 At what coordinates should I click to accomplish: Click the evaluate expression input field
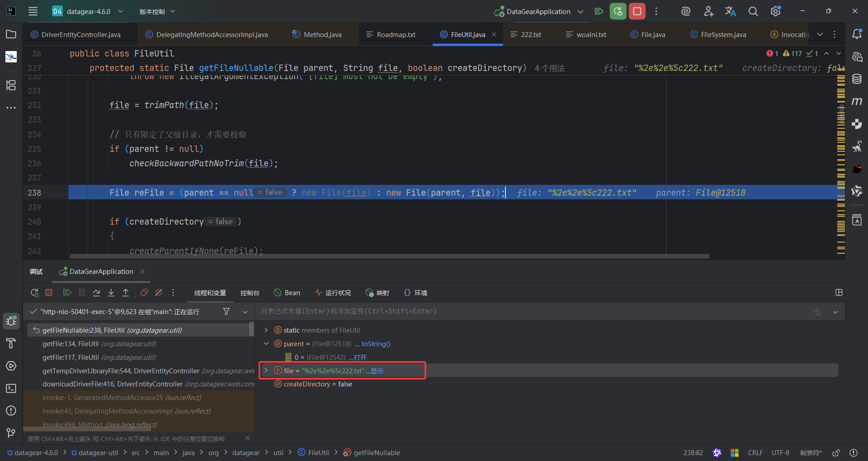pyautogui.click(x=533, y=311)
